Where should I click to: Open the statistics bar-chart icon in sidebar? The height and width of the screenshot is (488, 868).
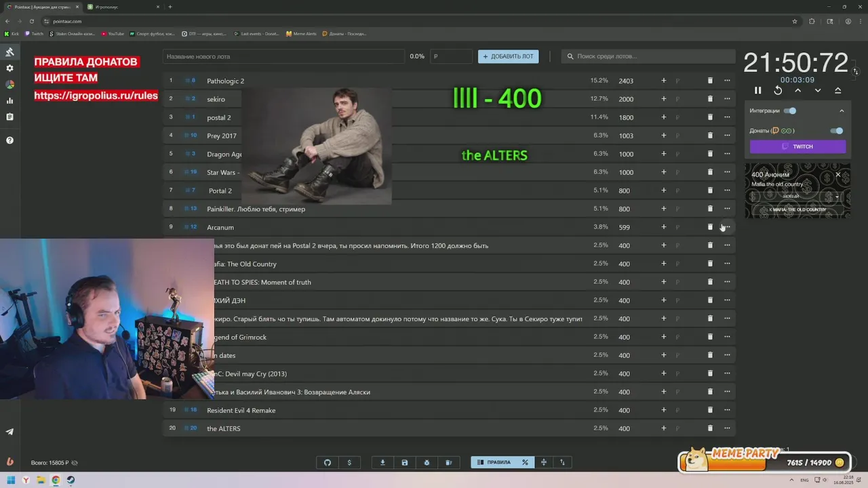[9, 101]
